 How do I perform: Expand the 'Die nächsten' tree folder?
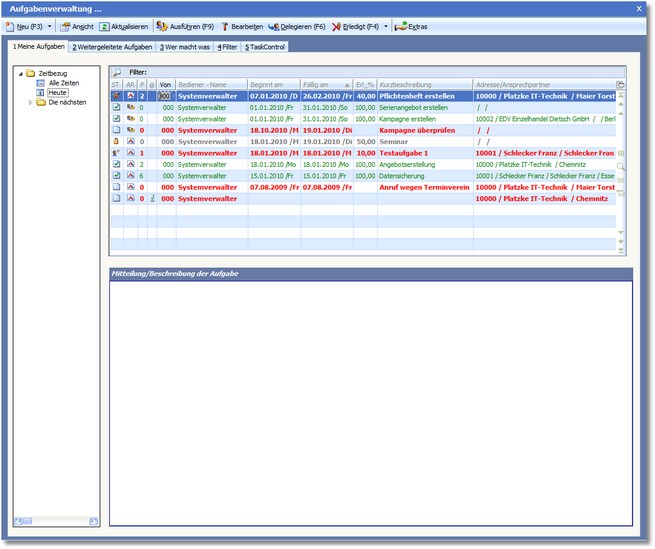click(29, 102)
